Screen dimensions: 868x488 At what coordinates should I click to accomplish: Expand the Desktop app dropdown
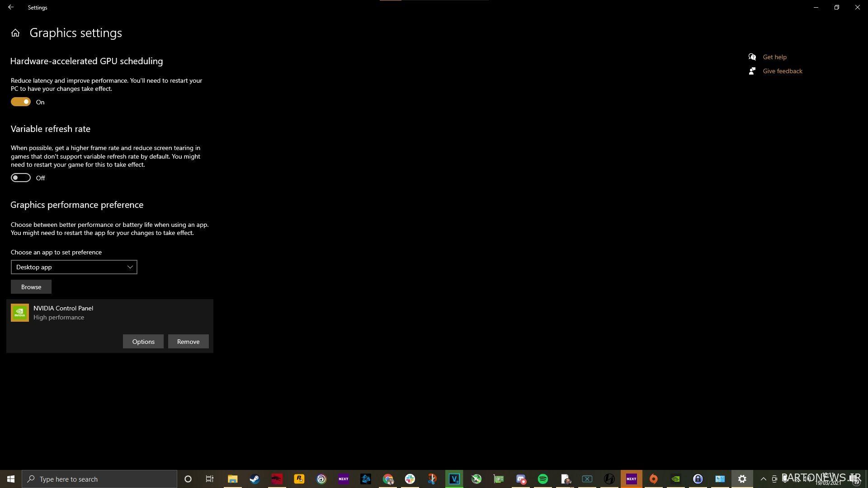pyautogui.click(x=74, y=267)
